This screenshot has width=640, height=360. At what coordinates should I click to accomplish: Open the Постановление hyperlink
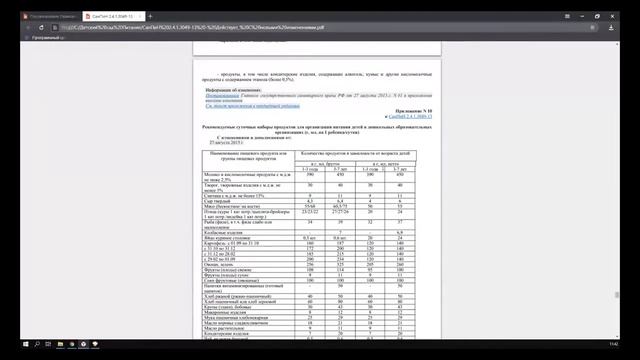[x=222, y=96]
